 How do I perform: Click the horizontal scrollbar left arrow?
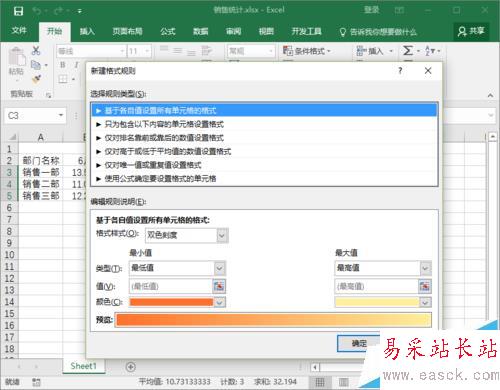[315, 367]
